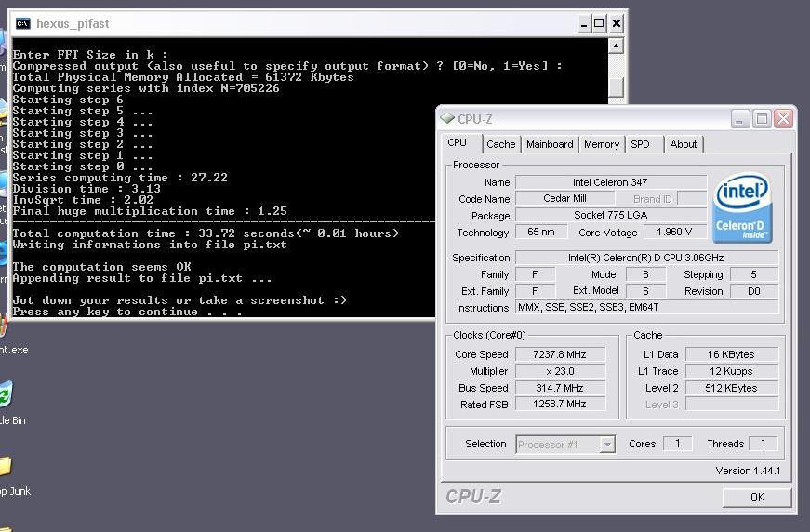Screen dimensions: 810x532
Task: Click the Cores value field
Action: click(x=677, y=443)
